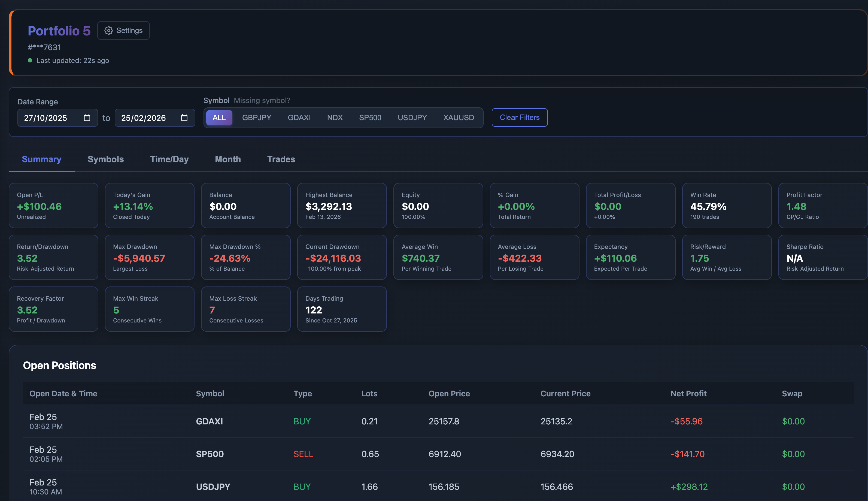
Task: Filter trades by NDX
Action: (x=335, y=118)
